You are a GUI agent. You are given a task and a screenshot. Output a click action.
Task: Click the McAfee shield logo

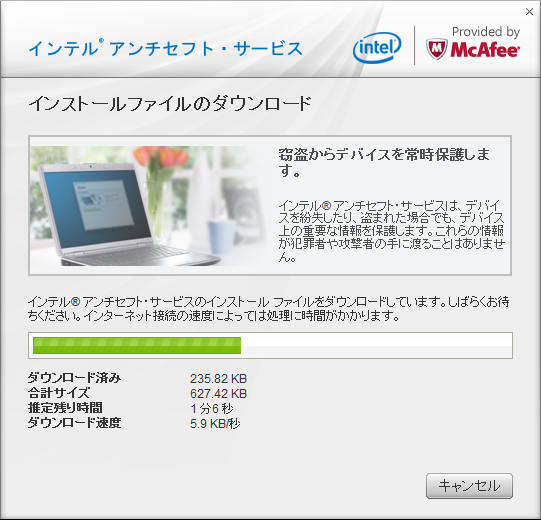[x=436, y=49]
